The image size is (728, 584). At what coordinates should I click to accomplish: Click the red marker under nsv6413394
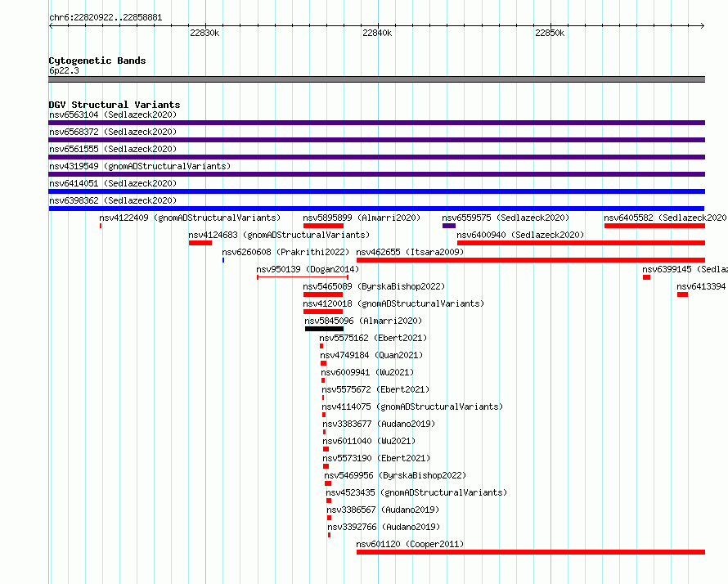tap(682, 294)
